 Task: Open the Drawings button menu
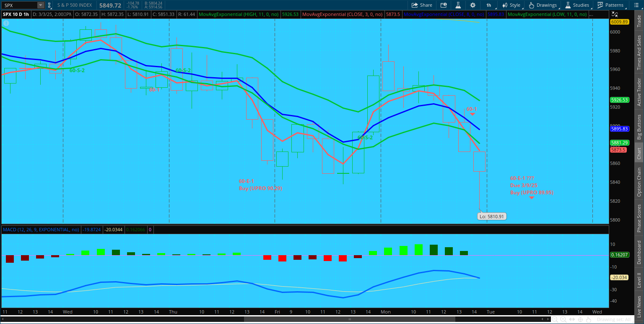pyautogui.click(x=543, y=5)
